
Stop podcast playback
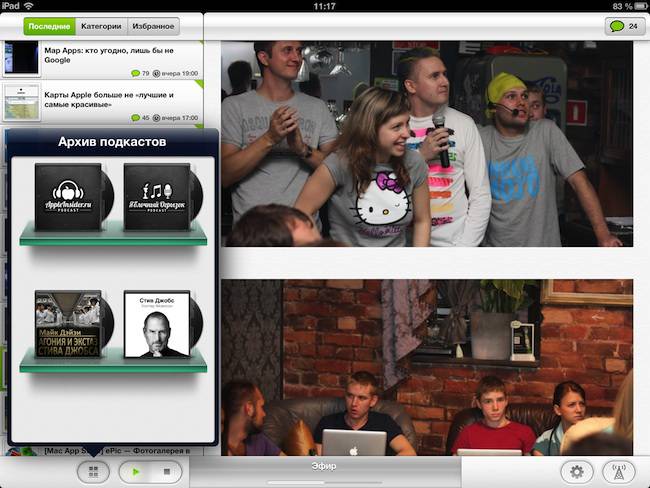click(x=167, y=472)
